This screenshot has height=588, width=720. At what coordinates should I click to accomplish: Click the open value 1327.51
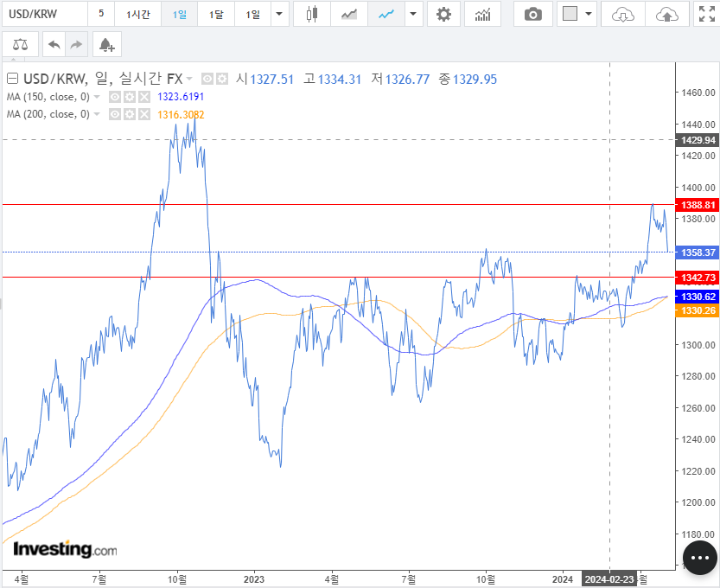tap(271, 80)
